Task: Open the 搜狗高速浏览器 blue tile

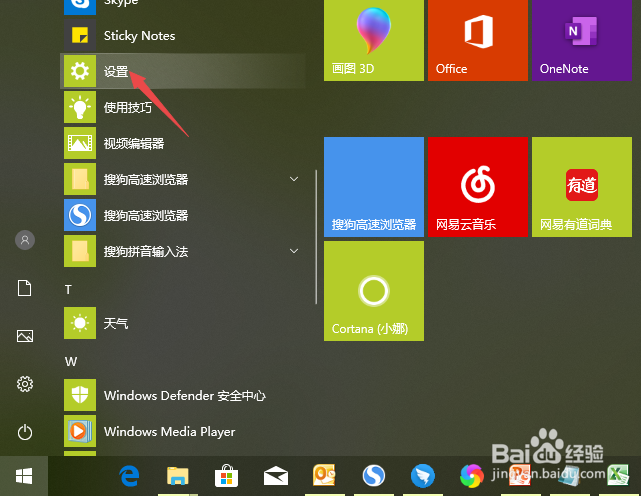Action: click(374, 187)
